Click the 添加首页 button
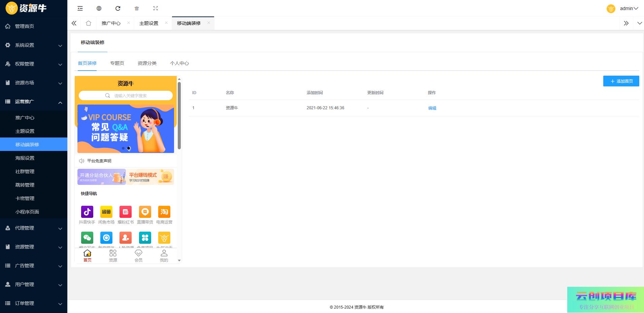Screen dimensions: 644x313 click(x=621, y=81)
